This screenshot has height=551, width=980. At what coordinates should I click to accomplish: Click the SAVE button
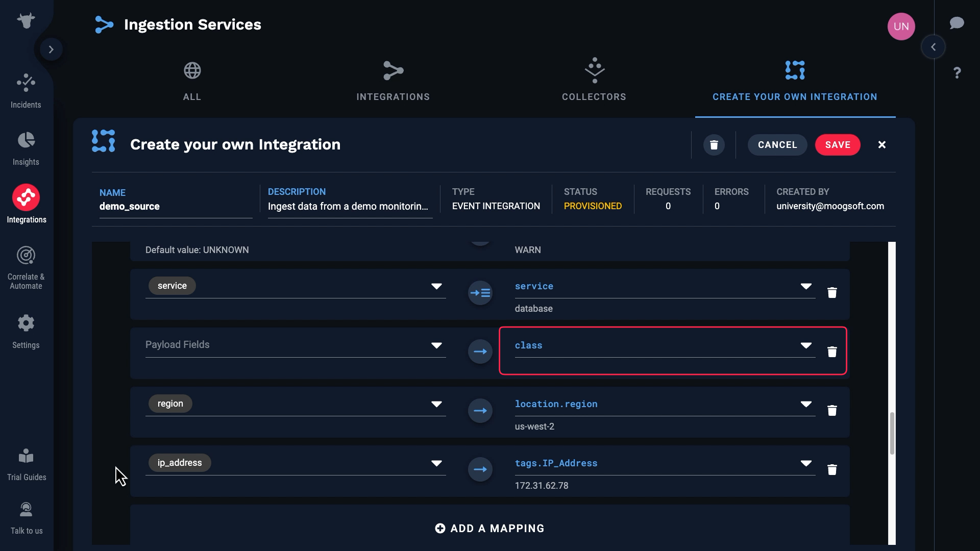click(x=837, y=145)
